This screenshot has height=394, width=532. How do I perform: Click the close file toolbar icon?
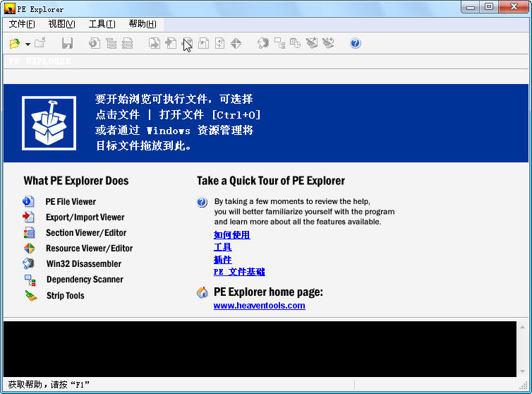tap(40, 44)
